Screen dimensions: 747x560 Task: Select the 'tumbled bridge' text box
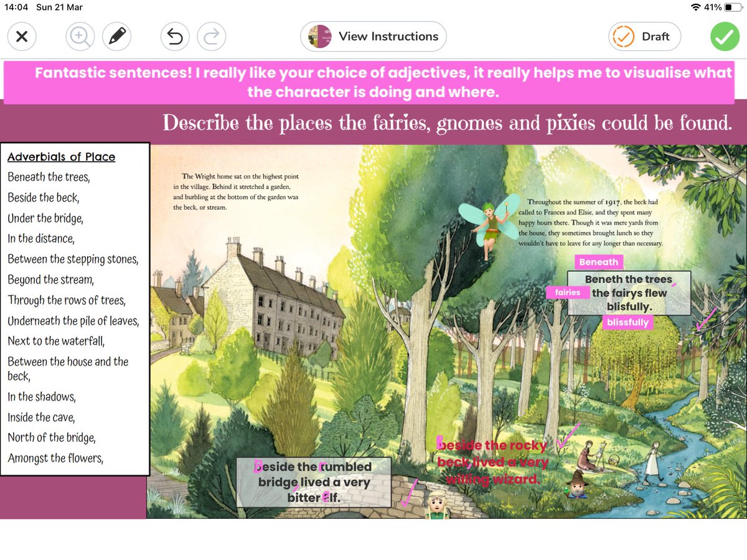pos(314,482)
